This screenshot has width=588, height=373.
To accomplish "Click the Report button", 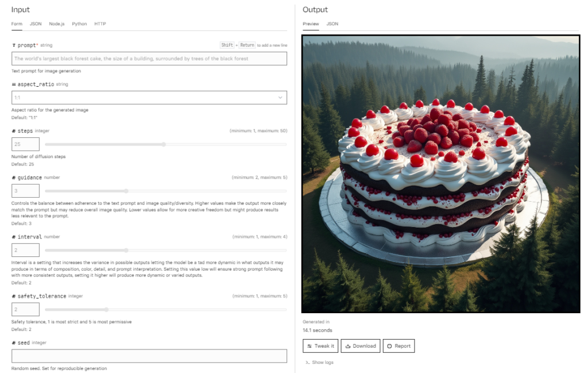I will click(399, 346).
